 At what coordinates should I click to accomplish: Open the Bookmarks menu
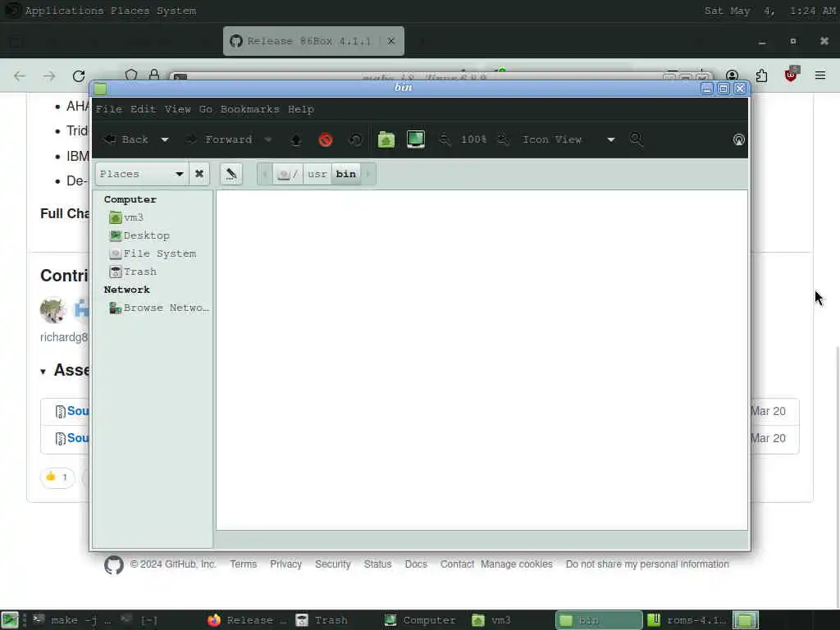tap(249, 109)
